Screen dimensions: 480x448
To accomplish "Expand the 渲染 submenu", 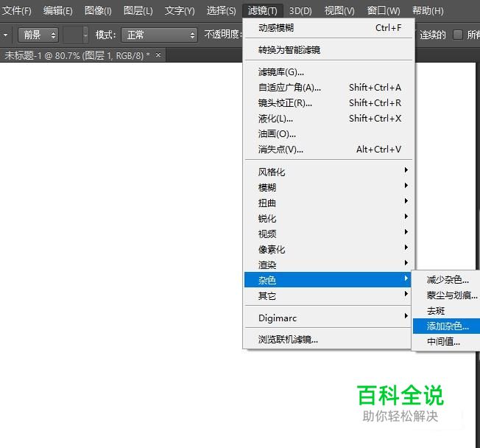I will 329,265.
